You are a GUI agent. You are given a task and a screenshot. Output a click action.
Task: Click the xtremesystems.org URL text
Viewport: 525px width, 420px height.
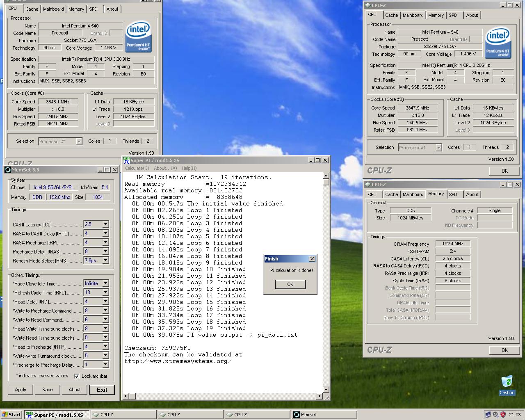tap(178, 361)
